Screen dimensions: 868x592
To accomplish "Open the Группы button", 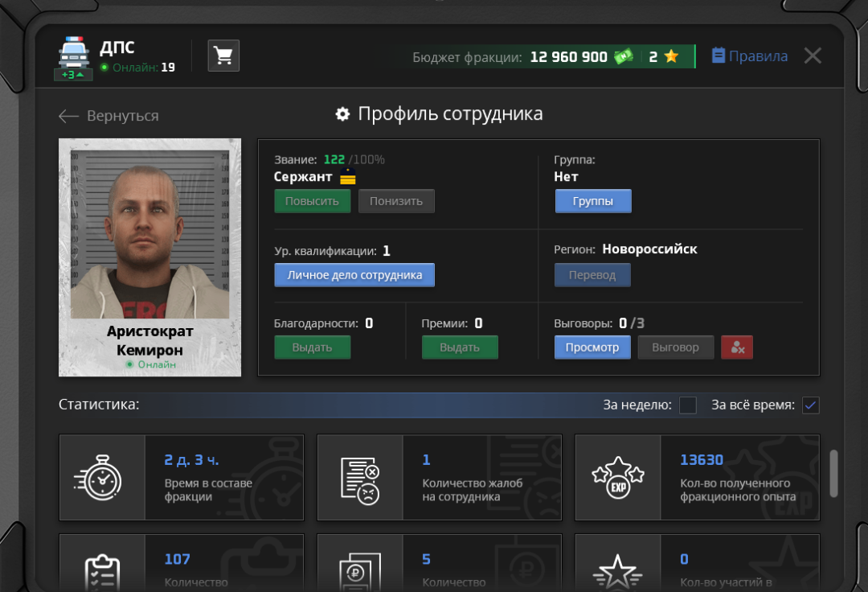I will (x=593, y=201).
